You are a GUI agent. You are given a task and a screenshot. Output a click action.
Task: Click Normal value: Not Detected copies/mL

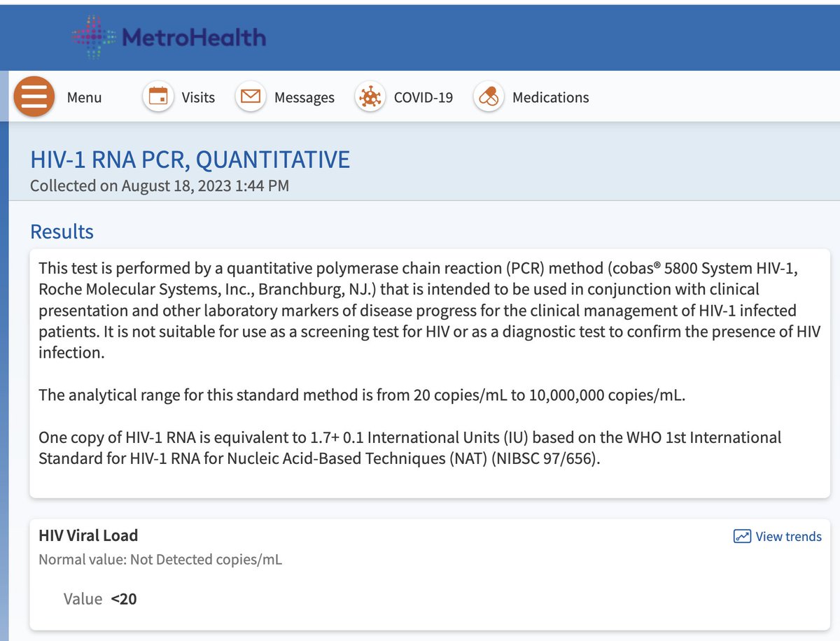(160, 559)
